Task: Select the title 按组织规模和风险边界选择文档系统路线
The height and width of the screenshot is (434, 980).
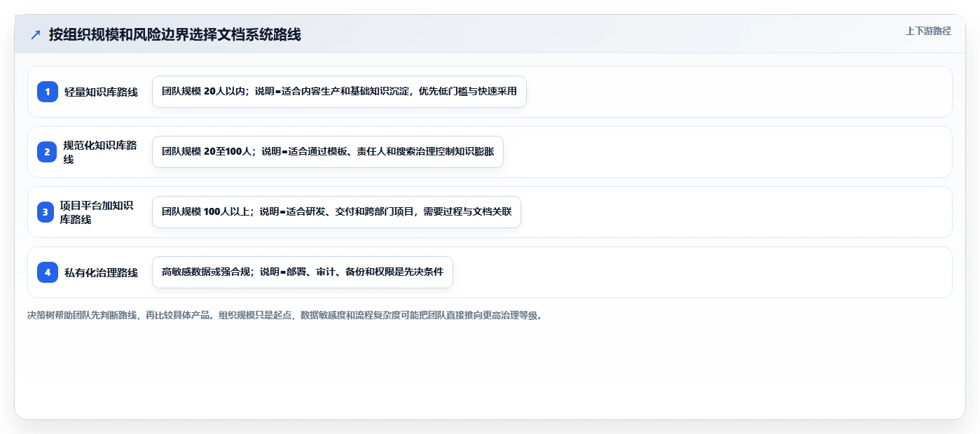Action: click(x=175, y=35)
